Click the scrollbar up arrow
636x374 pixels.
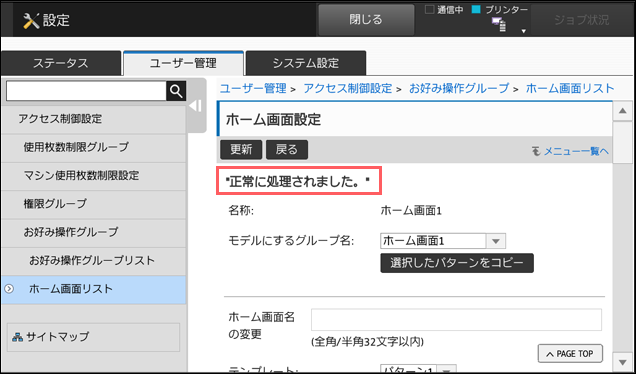pos(623,111)
